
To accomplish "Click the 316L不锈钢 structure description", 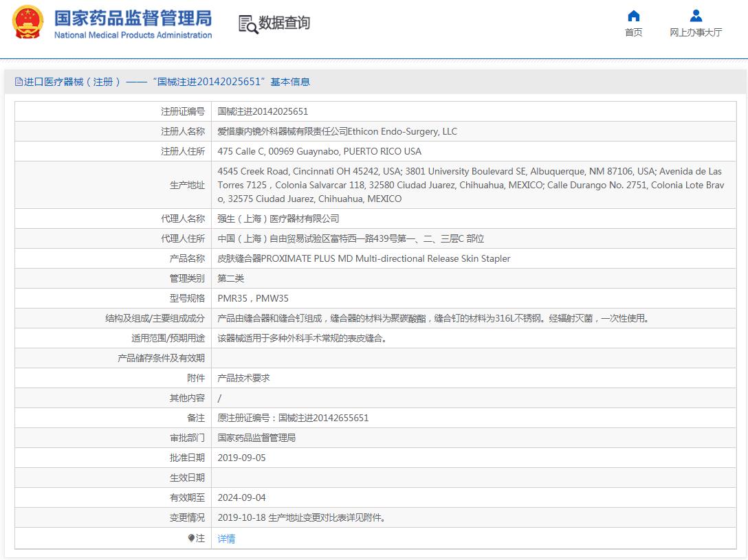I will [x=434, y=318].
